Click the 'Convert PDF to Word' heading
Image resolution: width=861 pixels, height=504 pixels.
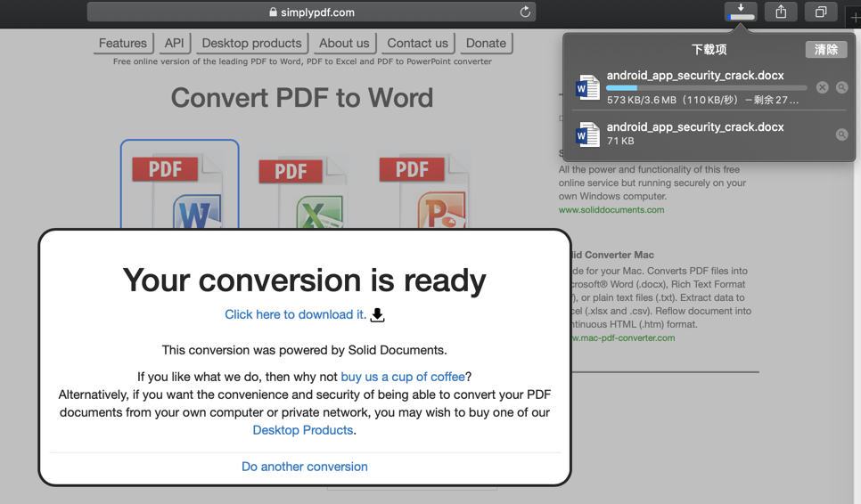(302, 98)
